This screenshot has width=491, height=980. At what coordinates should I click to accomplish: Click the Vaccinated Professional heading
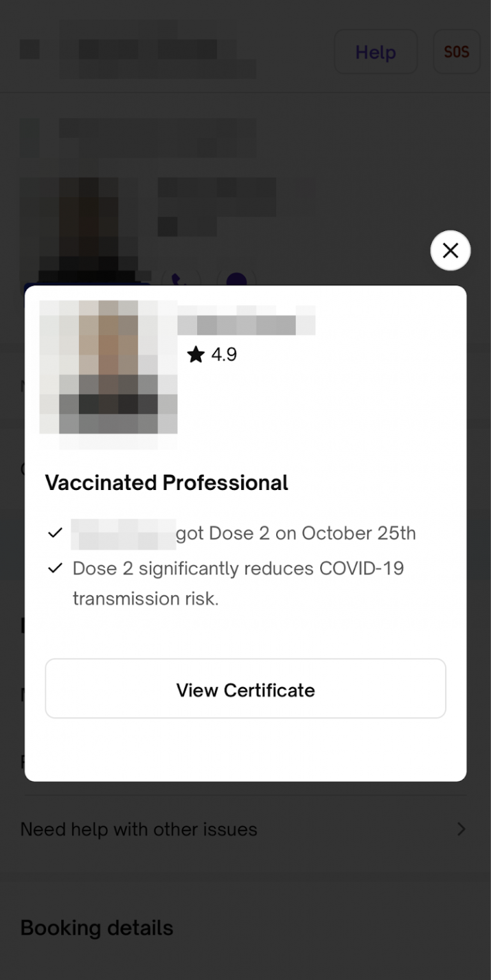pyautogui.click(x=166, y=483)
